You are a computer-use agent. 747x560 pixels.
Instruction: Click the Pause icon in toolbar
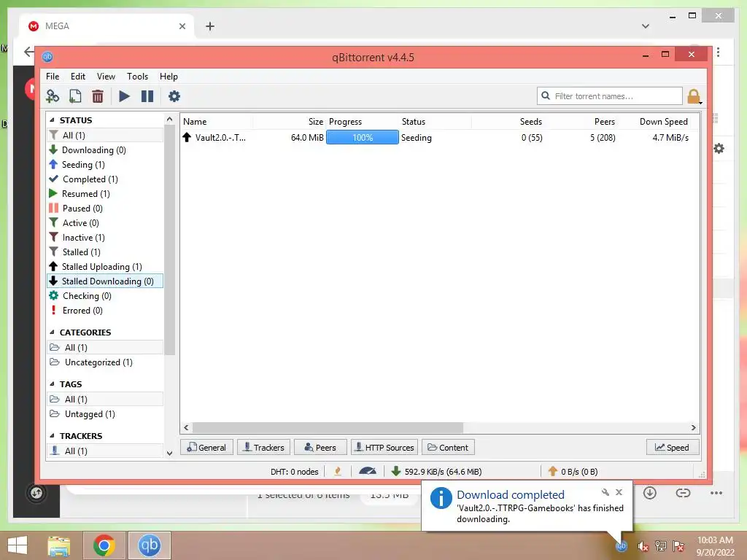[x=147, y=96]
